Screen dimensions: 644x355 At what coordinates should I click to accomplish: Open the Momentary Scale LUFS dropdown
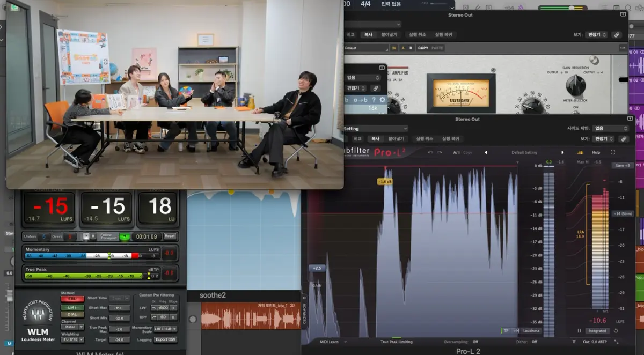coord(166,329)
